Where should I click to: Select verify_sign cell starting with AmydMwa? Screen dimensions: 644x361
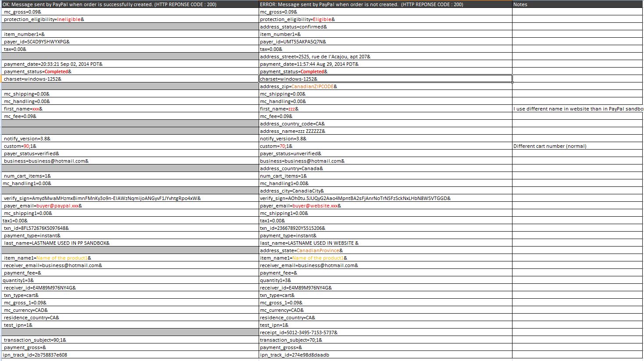(x=130, y=198)
